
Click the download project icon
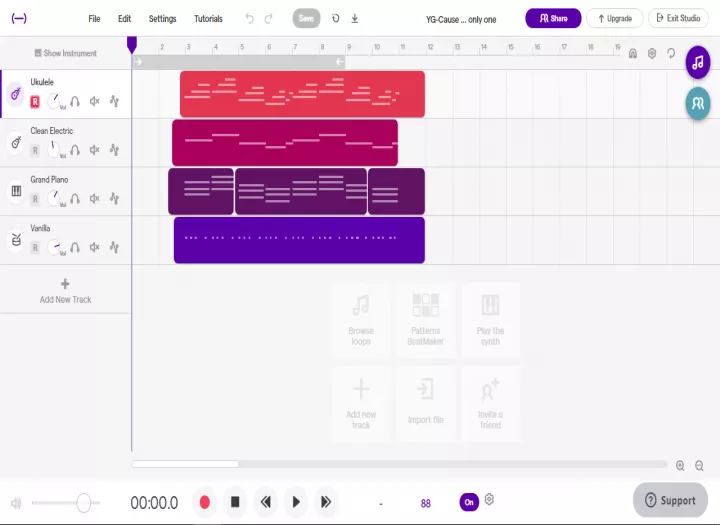click(x=355, y=18)
